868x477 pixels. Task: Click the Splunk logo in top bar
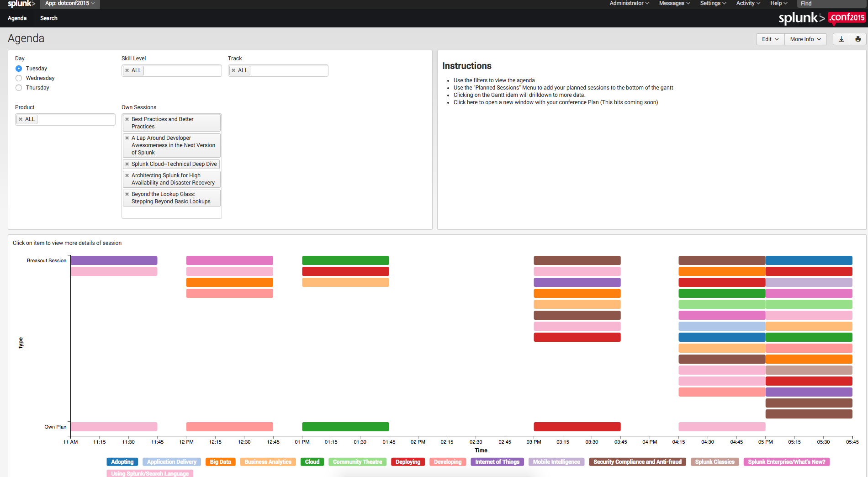click(x=21, y=4)
